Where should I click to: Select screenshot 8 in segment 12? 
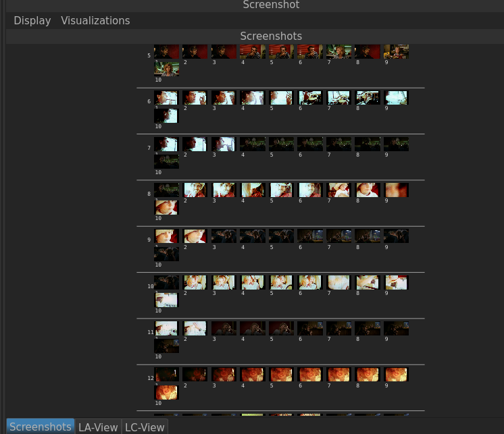368,375
